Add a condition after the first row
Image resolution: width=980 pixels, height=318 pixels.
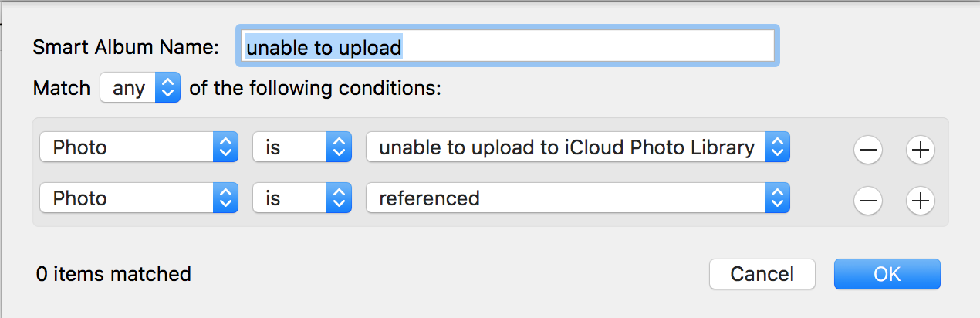click(920, 151)
